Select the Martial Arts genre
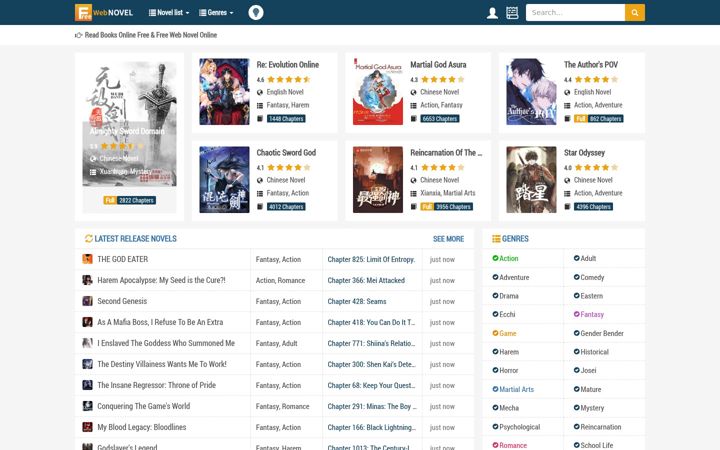This screenshot has height=450, width=720. coord(513,389)
